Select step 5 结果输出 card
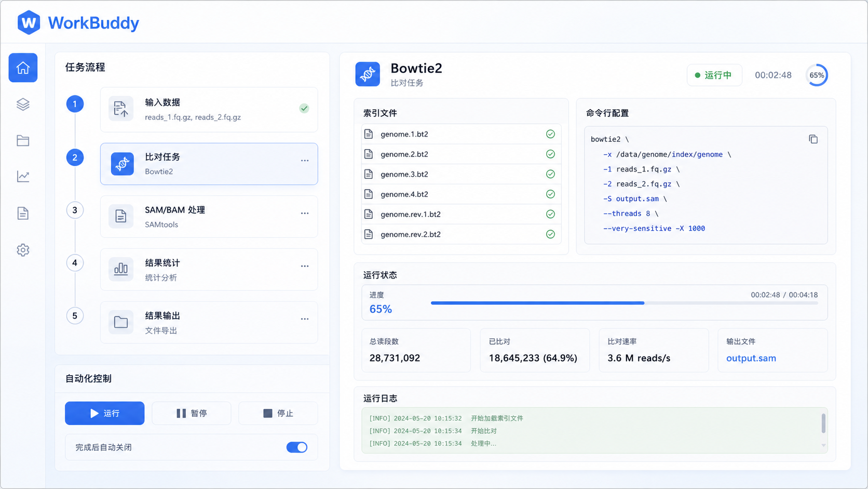868x489 pixels. [x=209, y=322]
